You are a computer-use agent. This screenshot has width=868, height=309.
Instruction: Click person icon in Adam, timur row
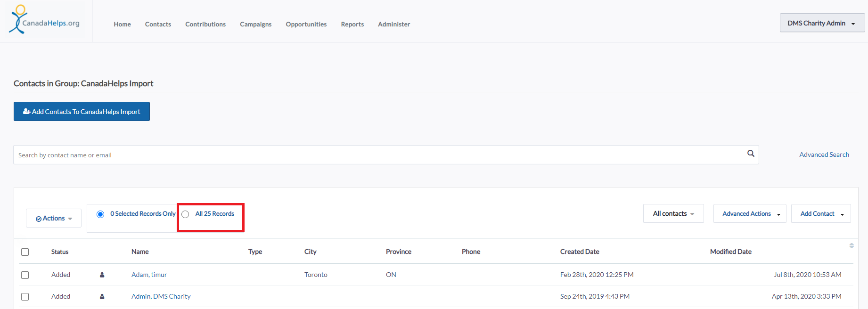pos(102,275)
